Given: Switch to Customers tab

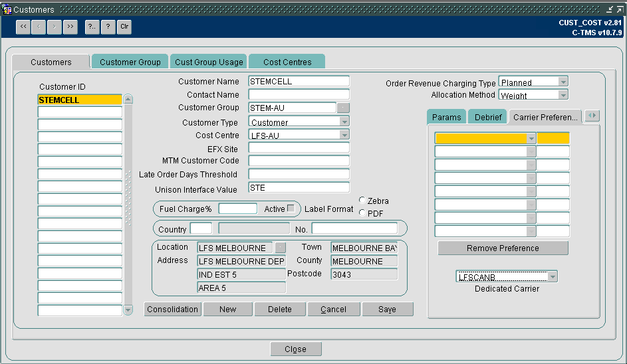Looking at the screenshot, I should tap(51, 62).
